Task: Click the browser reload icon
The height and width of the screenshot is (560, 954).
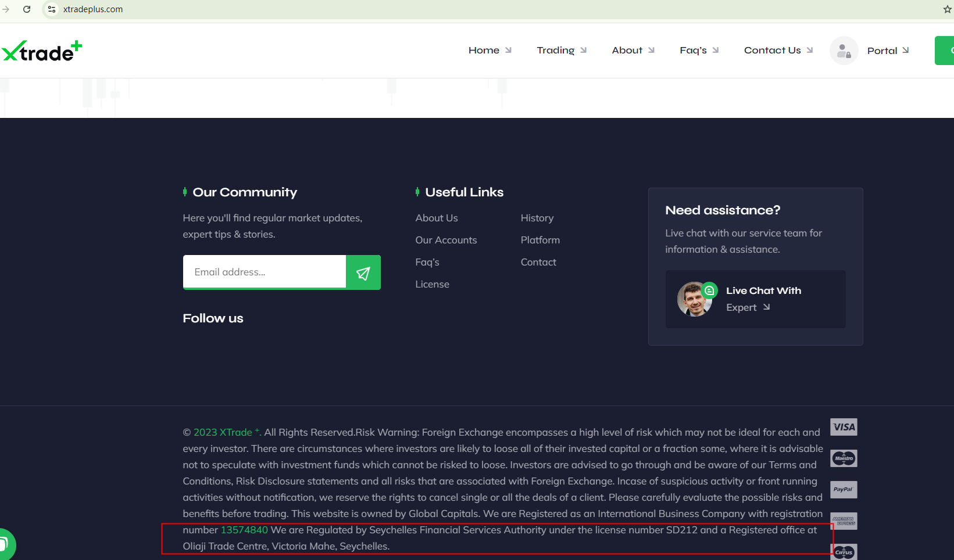Action: tap(27, 9)
